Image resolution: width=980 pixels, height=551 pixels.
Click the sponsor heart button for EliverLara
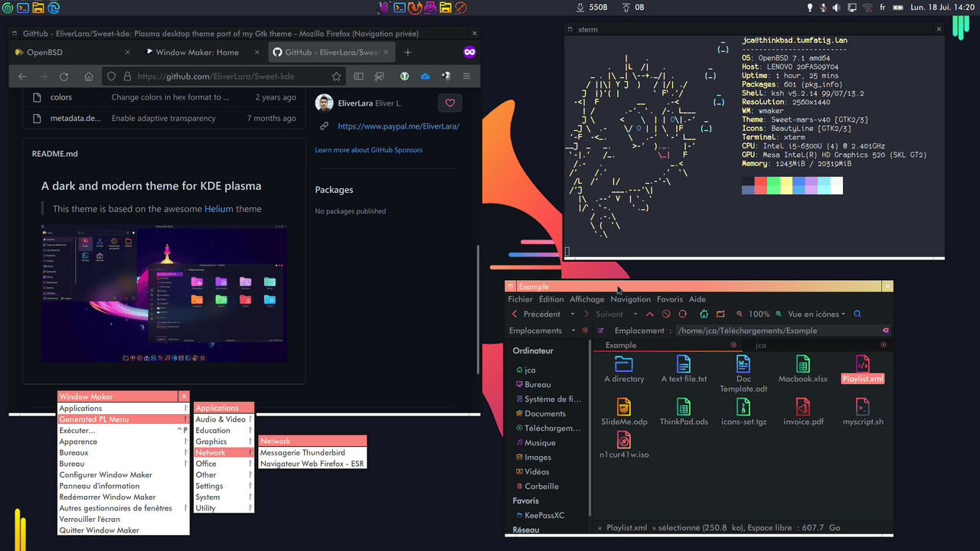point(449,103)
